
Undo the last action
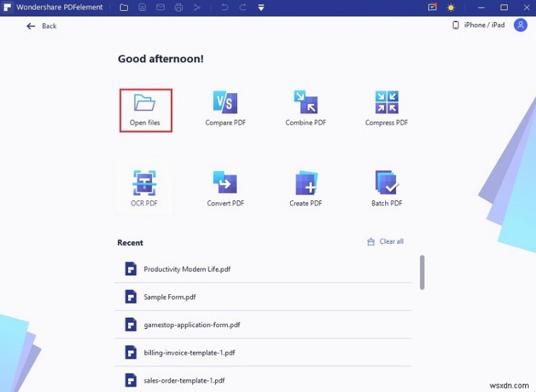click(x=224, y=7)
